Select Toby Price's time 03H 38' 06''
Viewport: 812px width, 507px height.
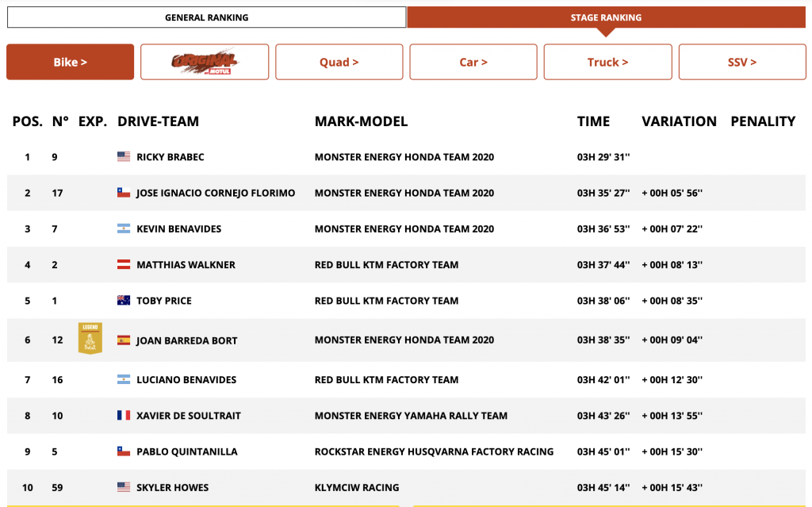click(603, 301)
